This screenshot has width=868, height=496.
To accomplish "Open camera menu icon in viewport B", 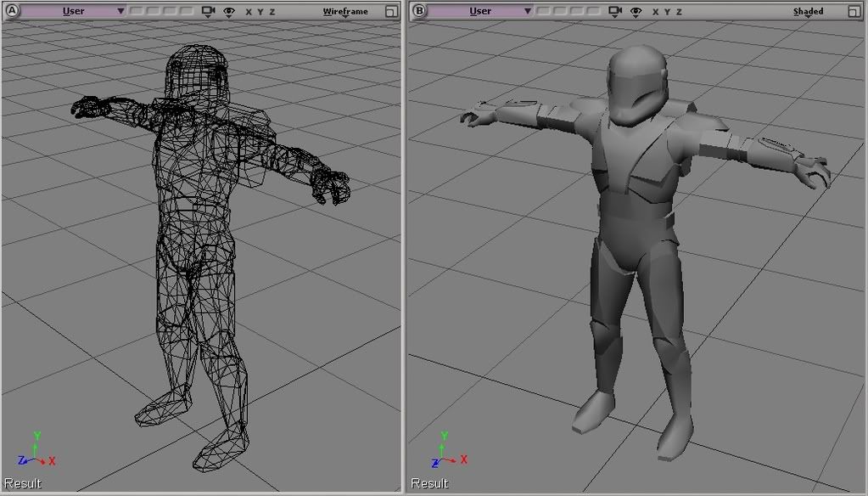I will 615,12.
